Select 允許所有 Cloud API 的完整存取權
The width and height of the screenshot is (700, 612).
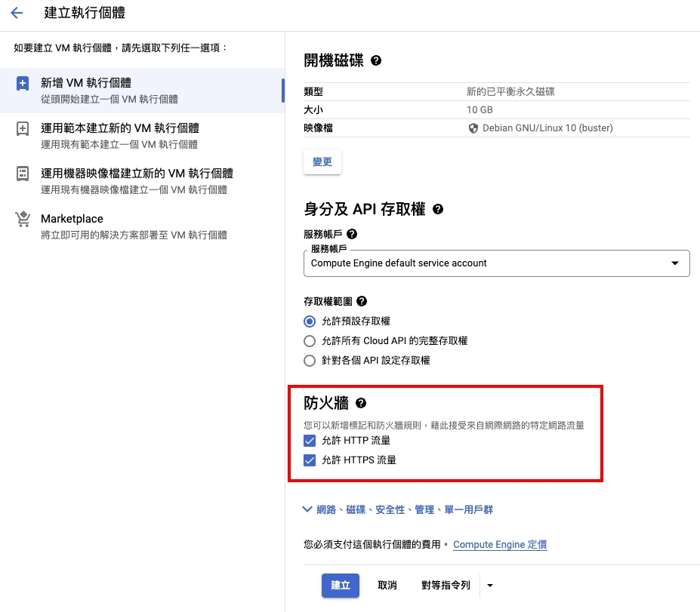click(309, 340)
